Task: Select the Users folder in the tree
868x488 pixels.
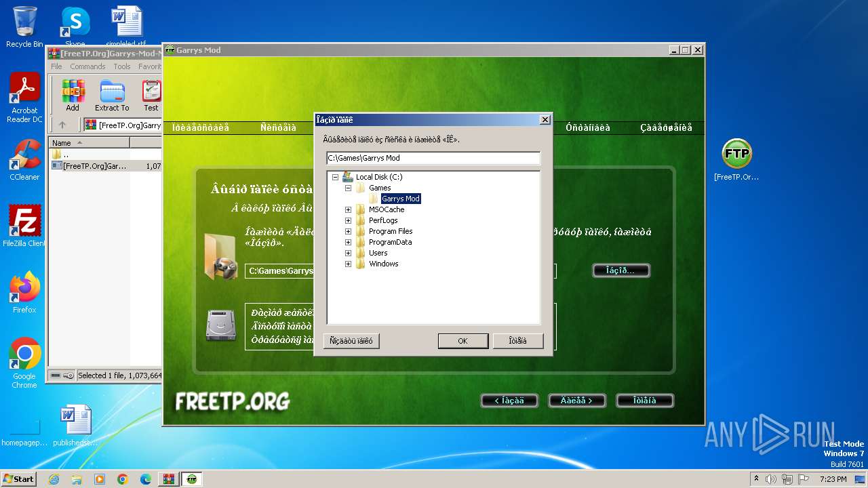Action: point(378,253)
